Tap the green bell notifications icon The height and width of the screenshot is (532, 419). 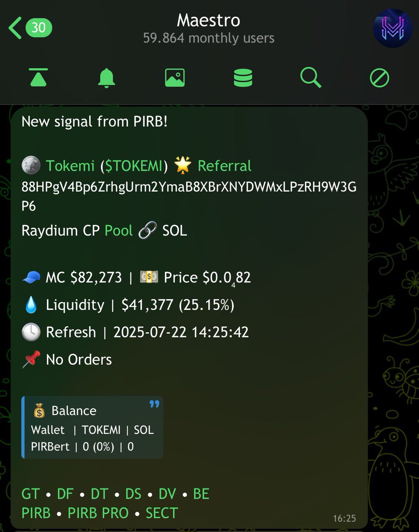[x=106, y=78]
